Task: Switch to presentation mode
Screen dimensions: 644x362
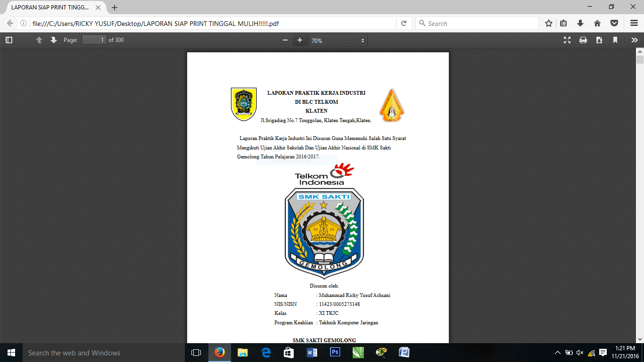Action: (567, 40)
